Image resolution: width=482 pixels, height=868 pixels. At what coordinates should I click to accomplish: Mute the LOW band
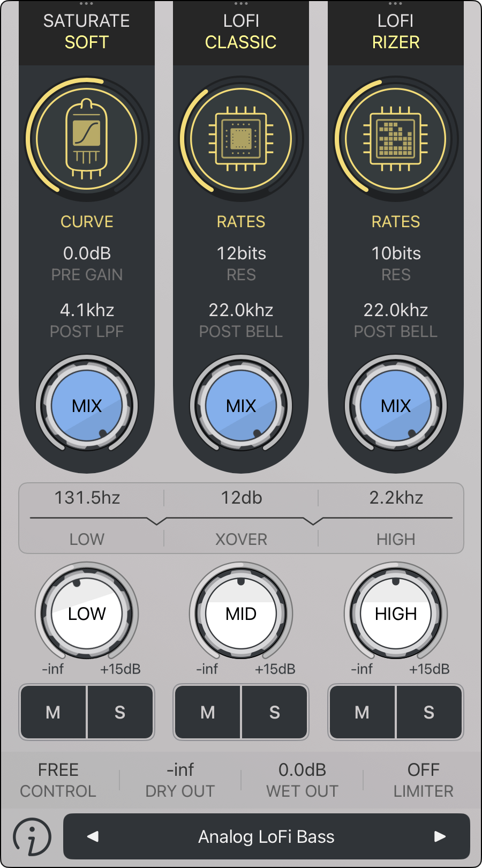tap(53, 712)
